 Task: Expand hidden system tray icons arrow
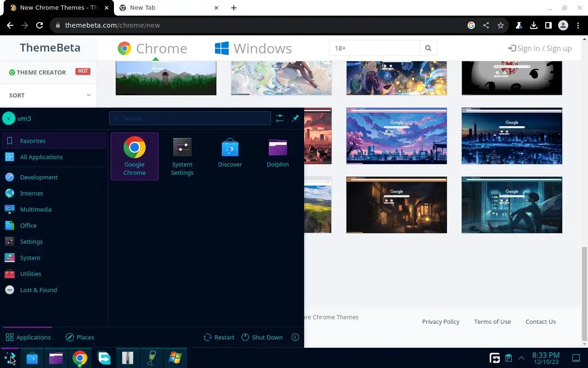pyautogui.click(x=521, y=358)
